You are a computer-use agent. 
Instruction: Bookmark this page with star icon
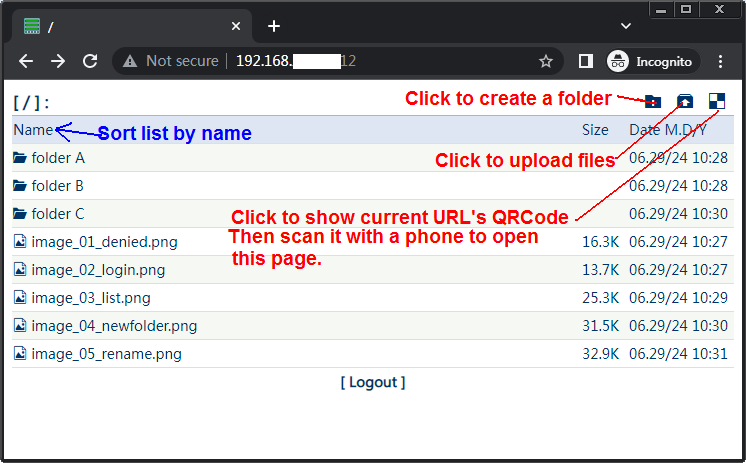pyautogui.click(x=546, y=61)
